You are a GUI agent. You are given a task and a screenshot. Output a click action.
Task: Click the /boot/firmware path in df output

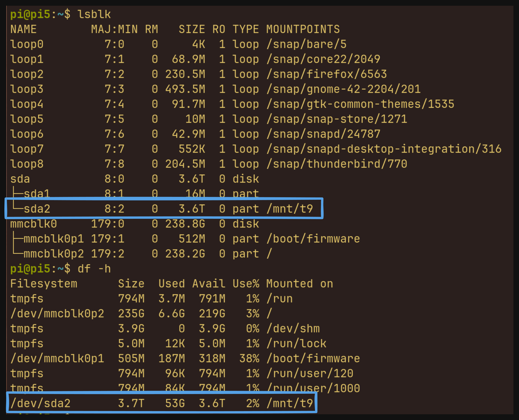(x=313, y=358)
